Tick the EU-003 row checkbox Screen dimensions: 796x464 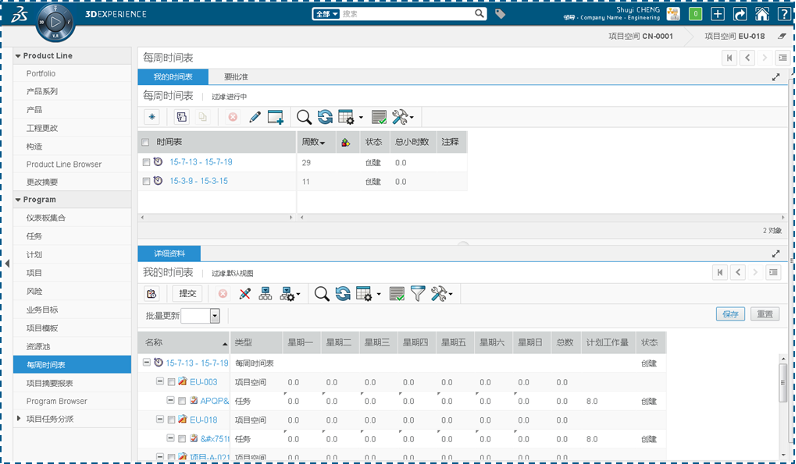(x=171, y=382)
